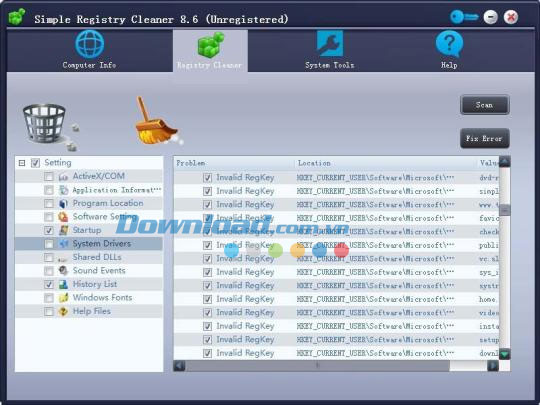The height and width of the screenshot is (405, 540).
Task: Click the horizontal scrollbar right arrow
Action: (x=493, y=365)
